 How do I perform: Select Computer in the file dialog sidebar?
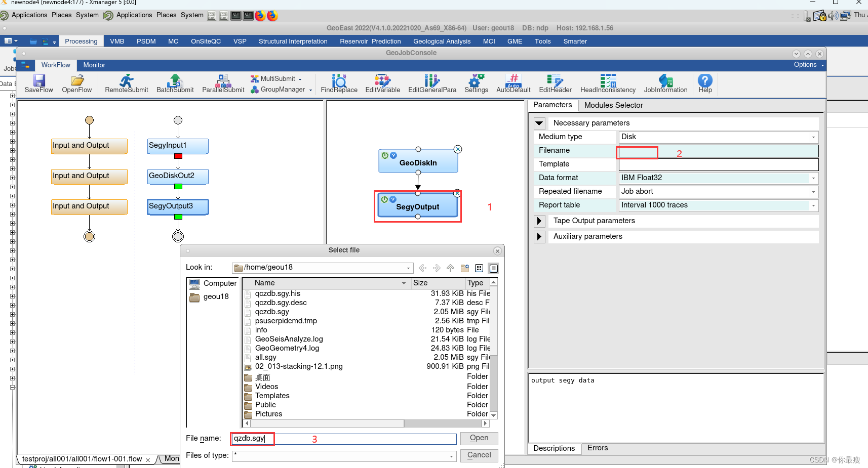213,283
